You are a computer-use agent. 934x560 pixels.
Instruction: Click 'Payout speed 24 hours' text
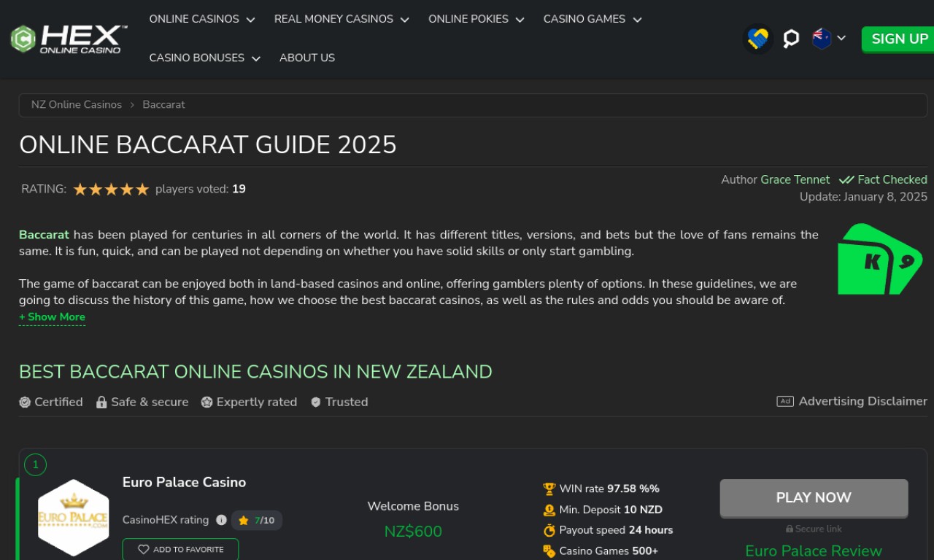tap(616, 530)
